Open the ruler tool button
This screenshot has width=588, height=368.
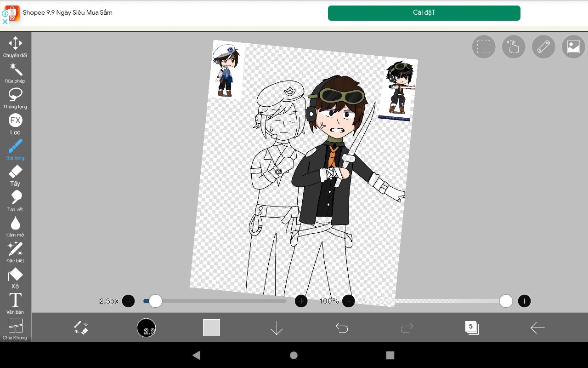[543, 47]
